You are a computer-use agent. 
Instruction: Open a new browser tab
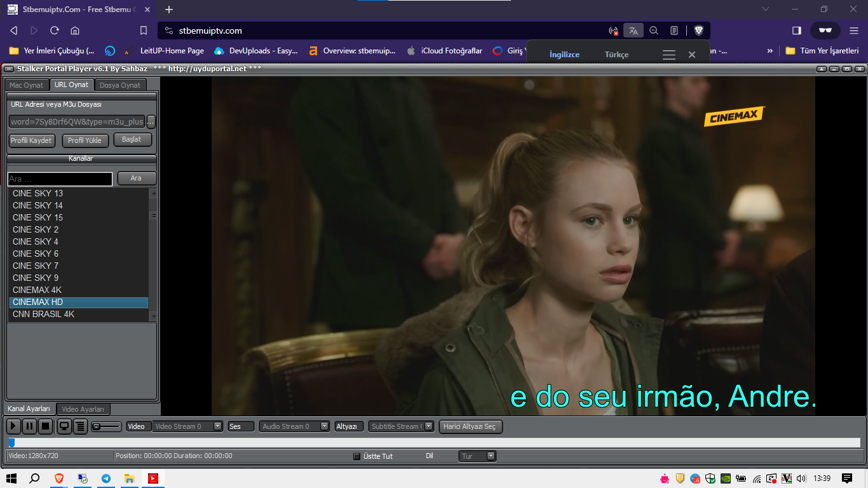pyautogui.click(x=169, y=10)
